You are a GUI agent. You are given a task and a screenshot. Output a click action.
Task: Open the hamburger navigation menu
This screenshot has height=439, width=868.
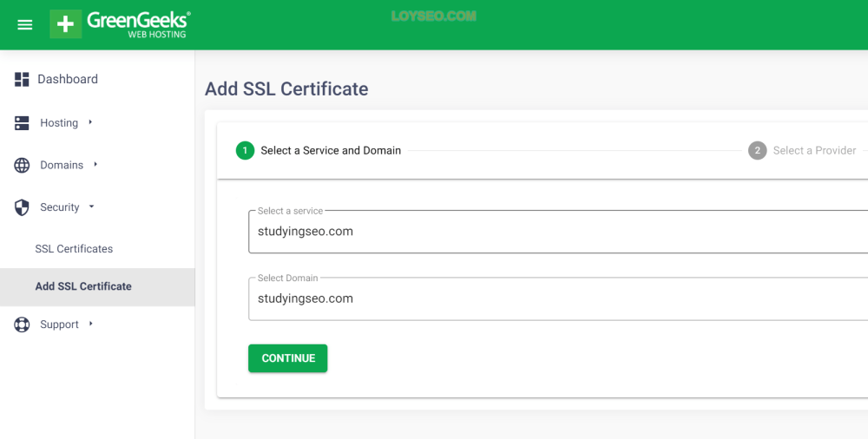25,25
